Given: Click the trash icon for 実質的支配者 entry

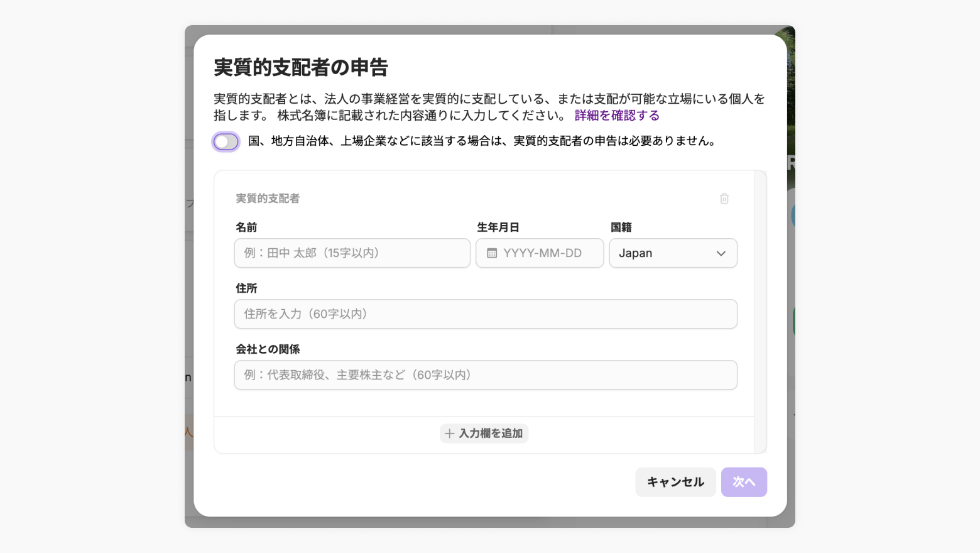Looking at the screenshot, I should pos(724,199).
